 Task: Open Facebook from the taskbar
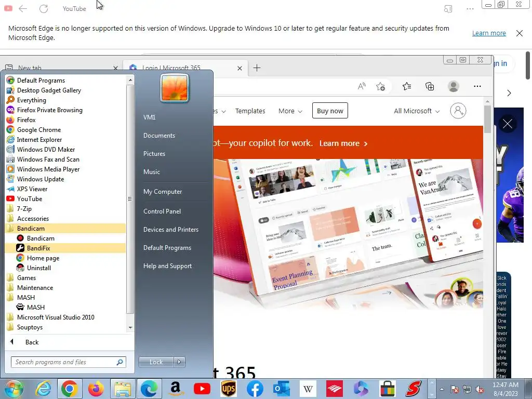tap(255, 389)
